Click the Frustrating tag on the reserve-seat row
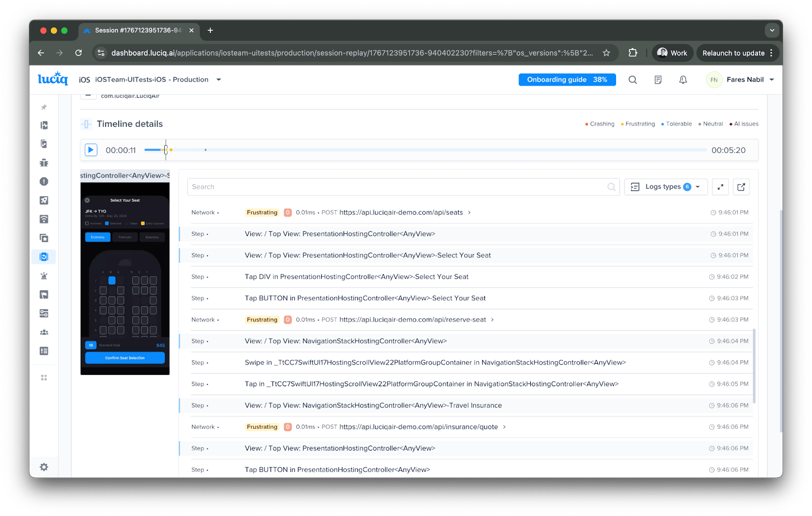Image resolution: width=812 pixels, height=516 pixels. pyautogui.click(x=262, y=320)
